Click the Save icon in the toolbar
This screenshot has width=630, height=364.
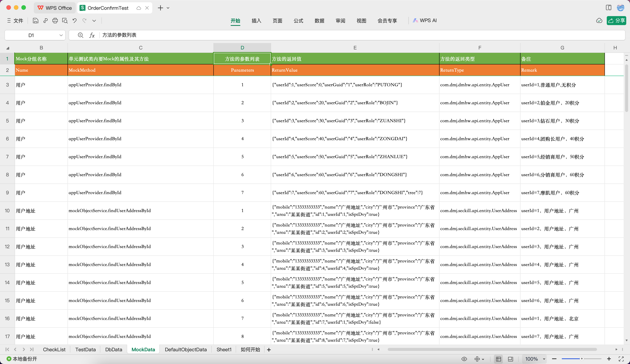(x=35, y=21)
